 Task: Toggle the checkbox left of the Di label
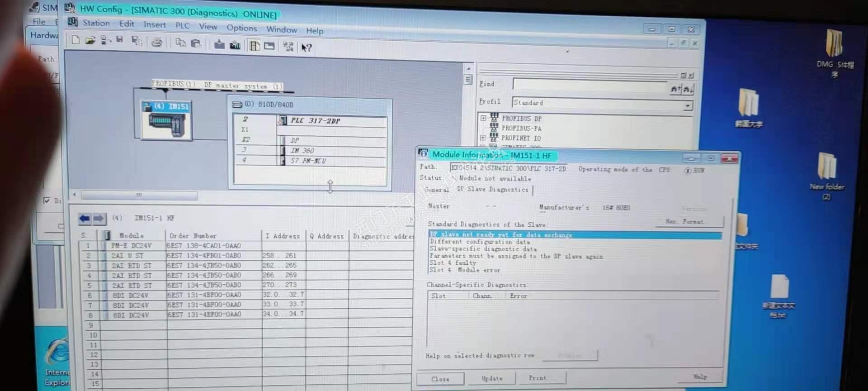click(x=47, y=200)
